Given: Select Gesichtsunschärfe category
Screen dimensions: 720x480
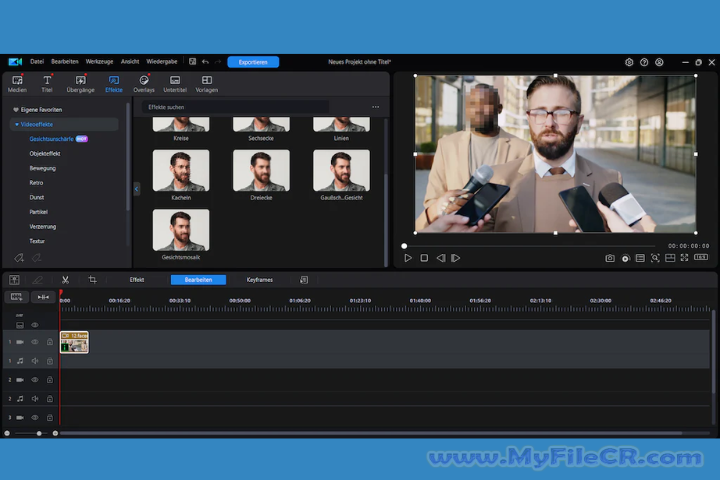Looking at the screenshot, I should coord(51,139).
